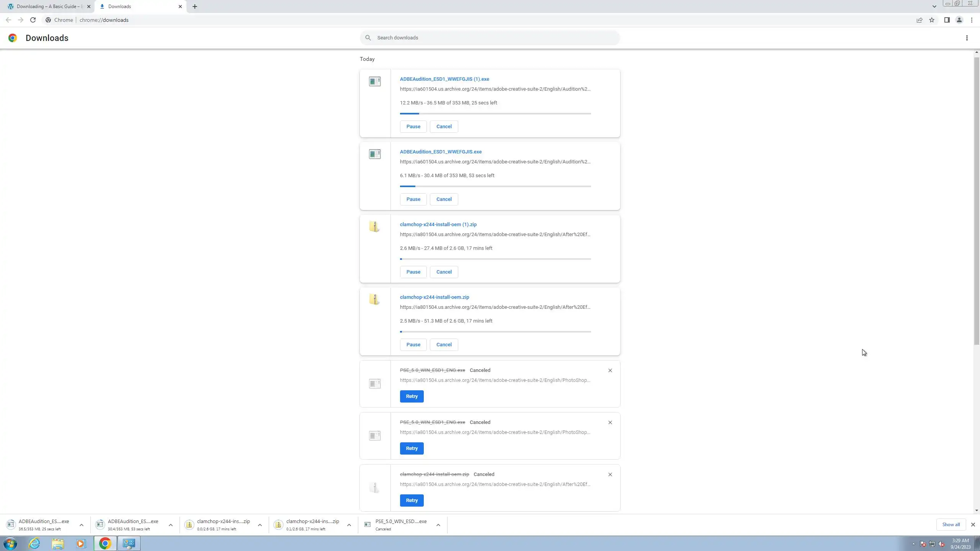Screen dimensions: 980x551
Task: Open the Chrome profile icon
Action: 959,20
